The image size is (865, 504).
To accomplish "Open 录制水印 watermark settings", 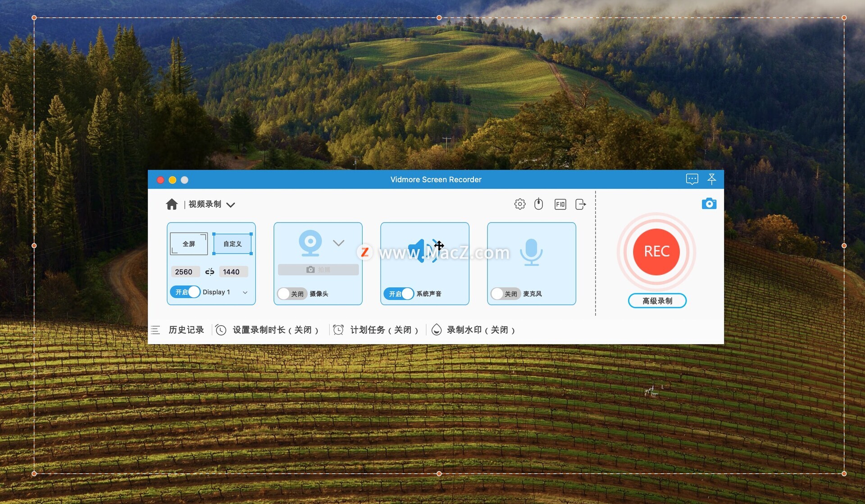I will (x=481, y=330).
